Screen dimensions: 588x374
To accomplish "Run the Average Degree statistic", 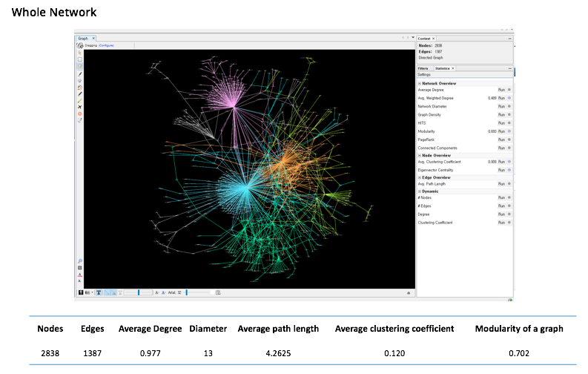I will [501, 90].
